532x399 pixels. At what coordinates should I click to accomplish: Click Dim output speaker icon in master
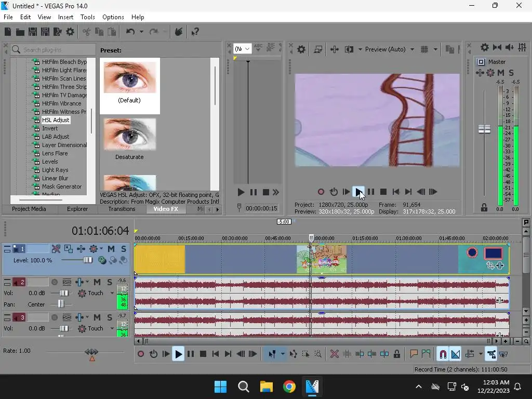[509, 47]
